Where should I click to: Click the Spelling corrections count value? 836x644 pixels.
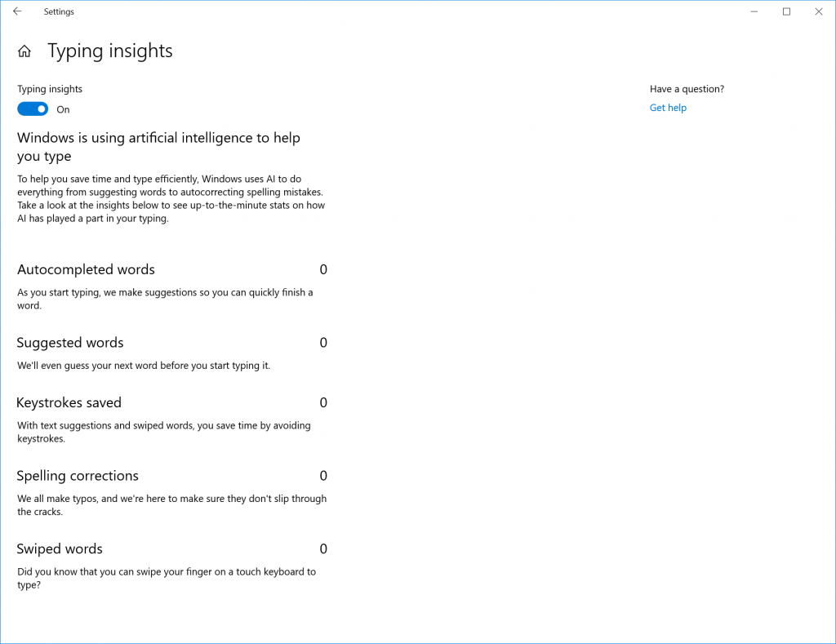coord(323,476)
